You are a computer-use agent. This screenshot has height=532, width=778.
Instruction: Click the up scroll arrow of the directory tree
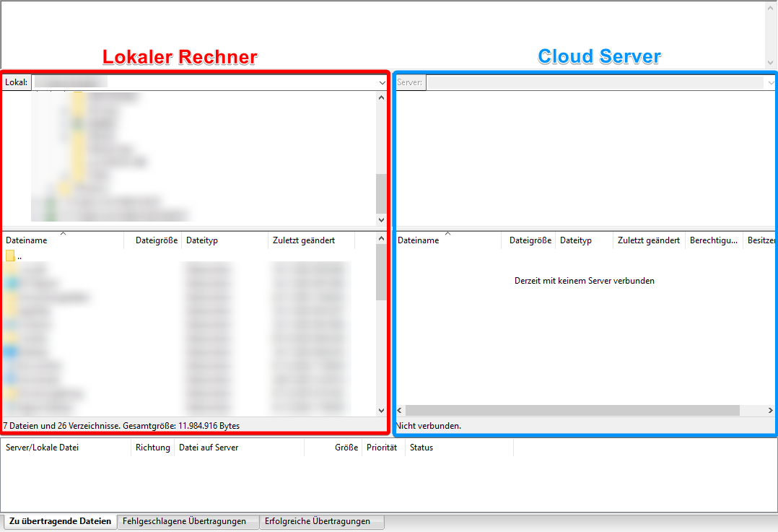point(380,97)
